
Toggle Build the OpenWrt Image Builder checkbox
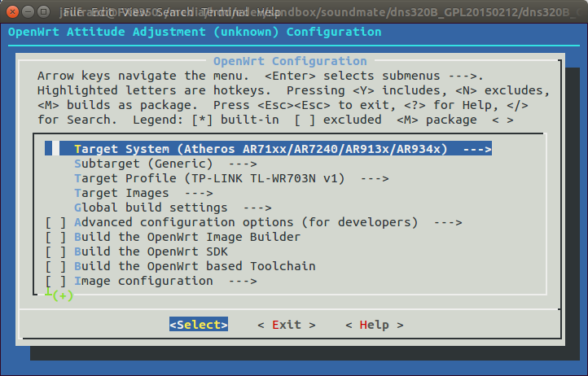(x=55, y=238)
